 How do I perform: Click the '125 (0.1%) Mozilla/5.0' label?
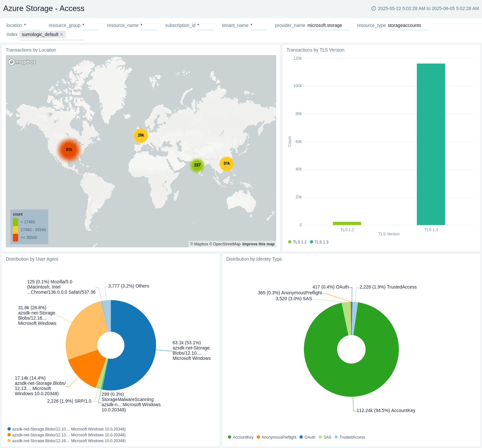[61, 287]
